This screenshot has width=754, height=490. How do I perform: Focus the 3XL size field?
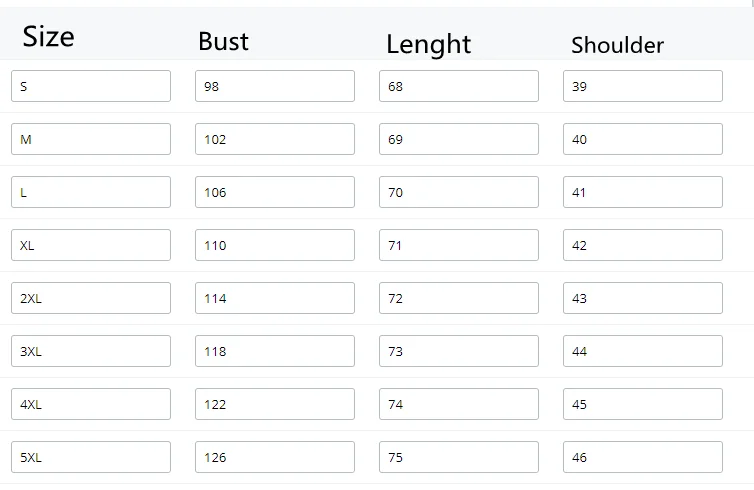point(91,351)
